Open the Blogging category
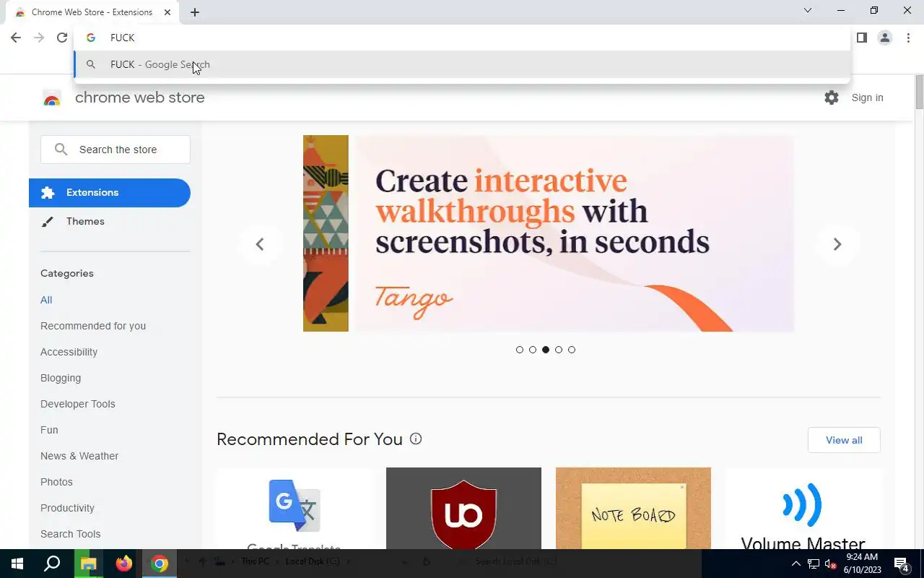 [61, 378]
